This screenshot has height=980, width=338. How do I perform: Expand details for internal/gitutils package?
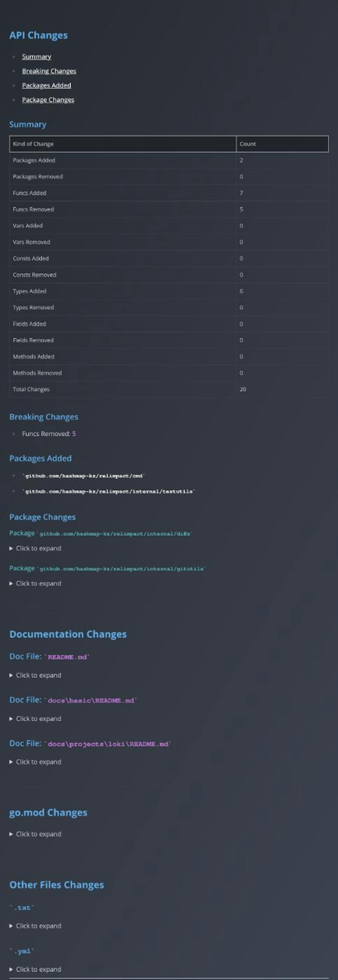38,583
